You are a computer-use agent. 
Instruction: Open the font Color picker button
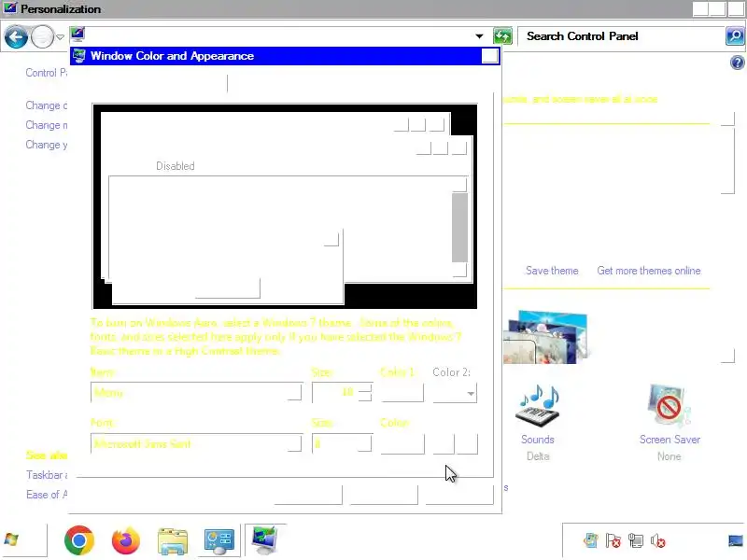point(402,443)
